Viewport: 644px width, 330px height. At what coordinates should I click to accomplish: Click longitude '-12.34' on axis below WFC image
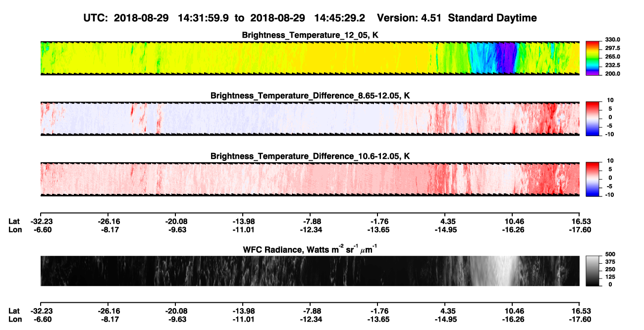point(311,319)
